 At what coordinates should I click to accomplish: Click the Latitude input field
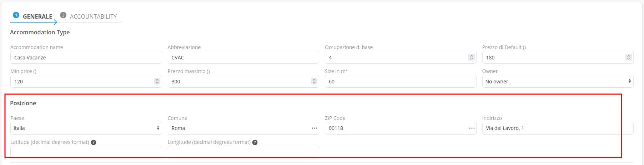[x=86, y=151]
